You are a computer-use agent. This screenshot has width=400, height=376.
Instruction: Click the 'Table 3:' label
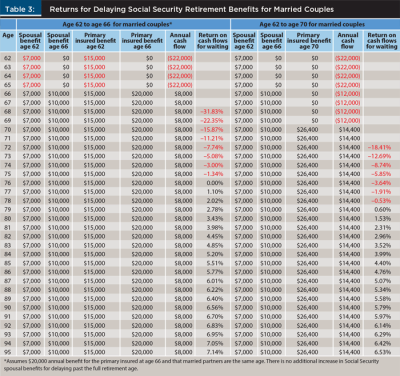[20, 9]
